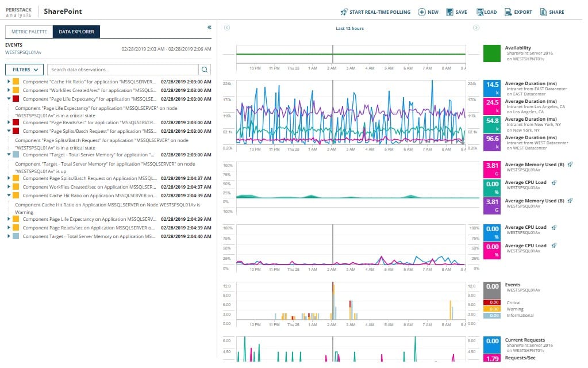Click the green Availability color swatch

491,53
